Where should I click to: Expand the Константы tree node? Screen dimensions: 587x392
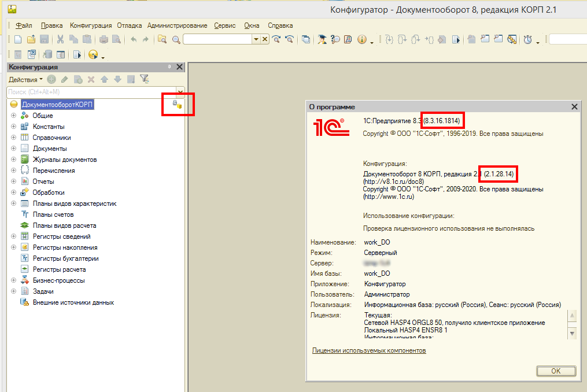[x=13, y=127]
